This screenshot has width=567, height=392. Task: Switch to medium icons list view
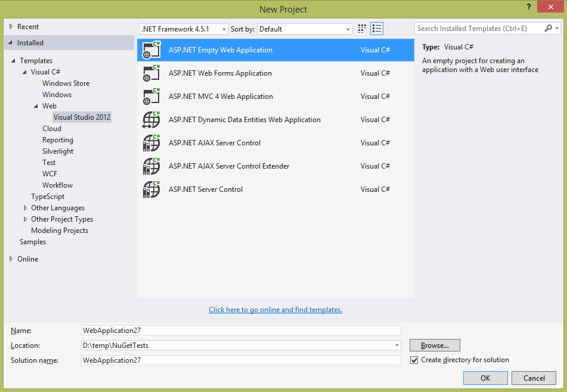click(377, 29)
